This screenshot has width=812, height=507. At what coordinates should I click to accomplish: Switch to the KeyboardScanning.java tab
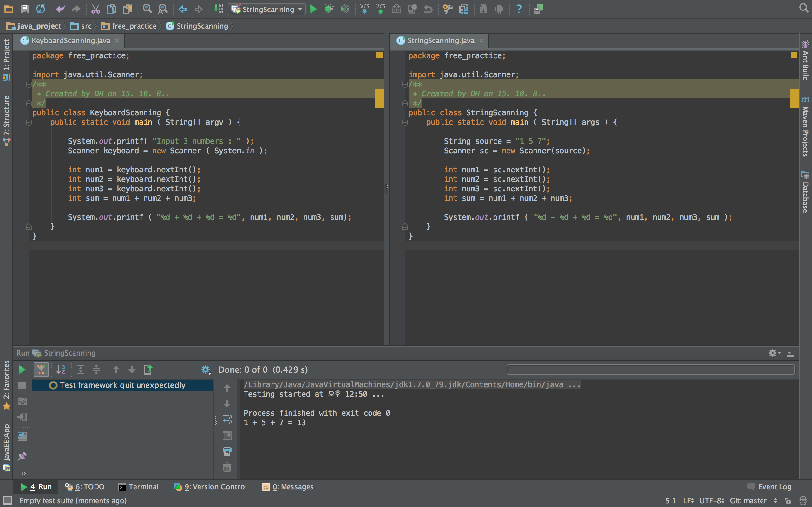tap(70, 41)
